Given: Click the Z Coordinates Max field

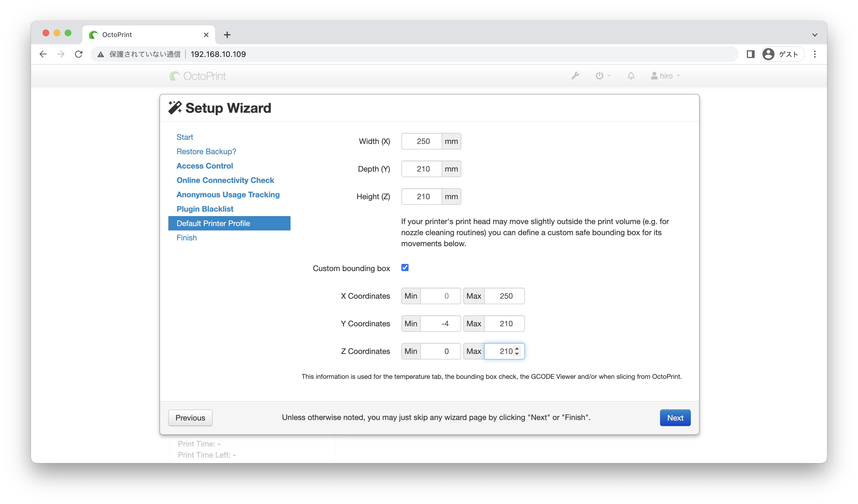Looking at the screenshot, I should coord(504,351).
